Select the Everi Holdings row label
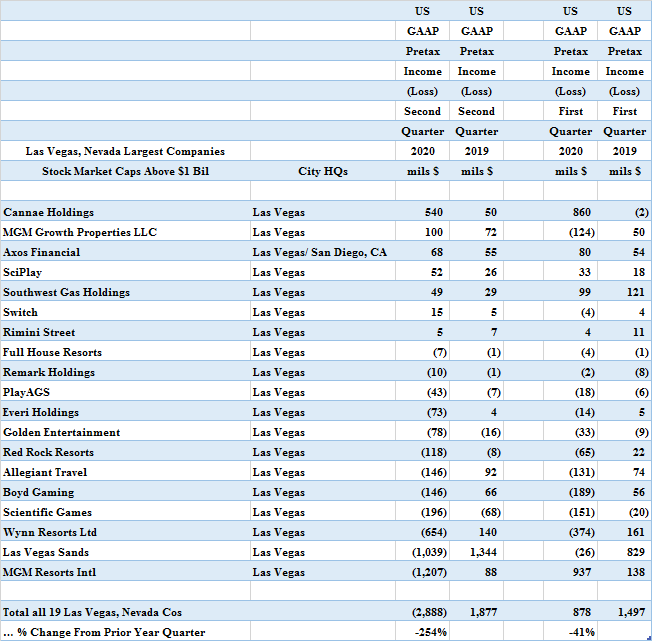This screenshot has width=652, height=641. point(41,412)
